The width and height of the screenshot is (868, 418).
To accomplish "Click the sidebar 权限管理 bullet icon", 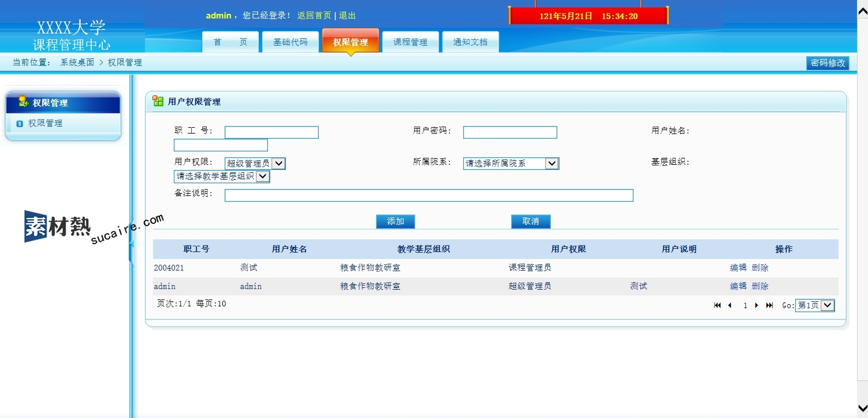I will [20, 123].
